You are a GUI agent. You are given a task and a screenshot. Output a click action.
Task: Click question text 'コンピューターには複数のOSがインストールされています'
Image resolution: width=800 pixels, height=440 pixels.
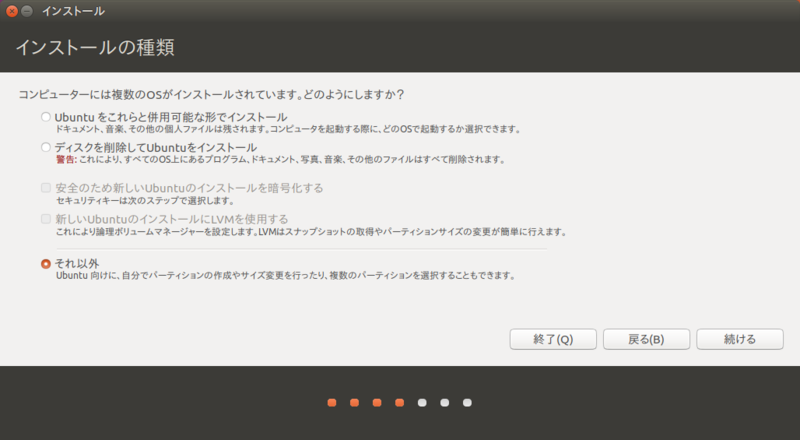click(160, 95)
